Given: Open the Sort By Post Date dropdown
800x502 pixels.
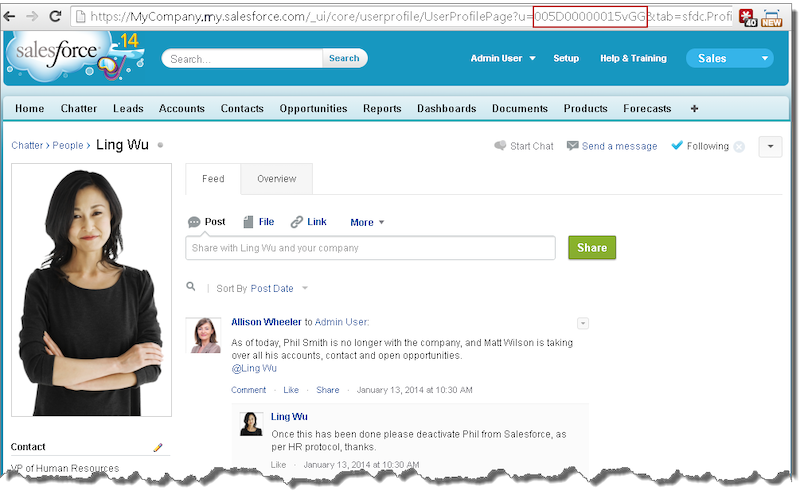Looking at the screenshot, I should click(x=280, y=288).
